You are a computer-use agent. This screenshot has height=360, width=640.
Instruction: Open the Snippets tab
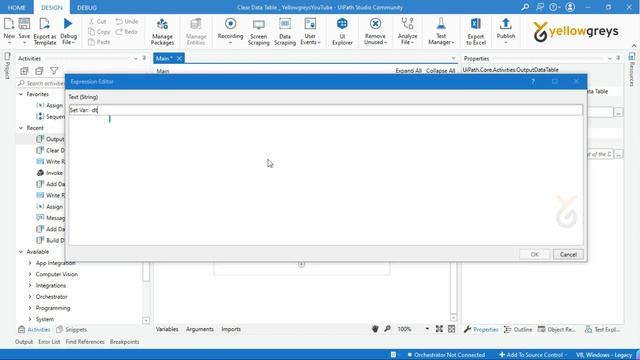coord(72,329)
